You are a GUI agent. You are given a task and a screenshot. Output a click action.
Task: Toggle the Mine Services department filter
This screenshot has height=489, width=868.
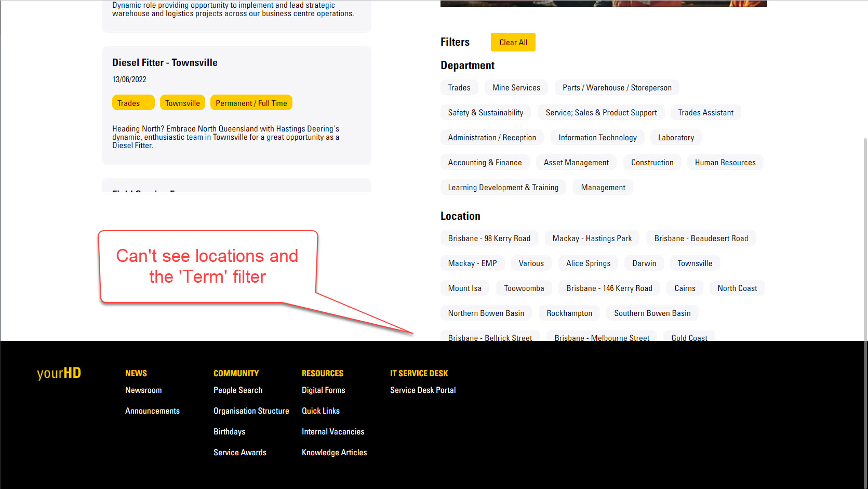pyautogui.click(x=516, y=88)
